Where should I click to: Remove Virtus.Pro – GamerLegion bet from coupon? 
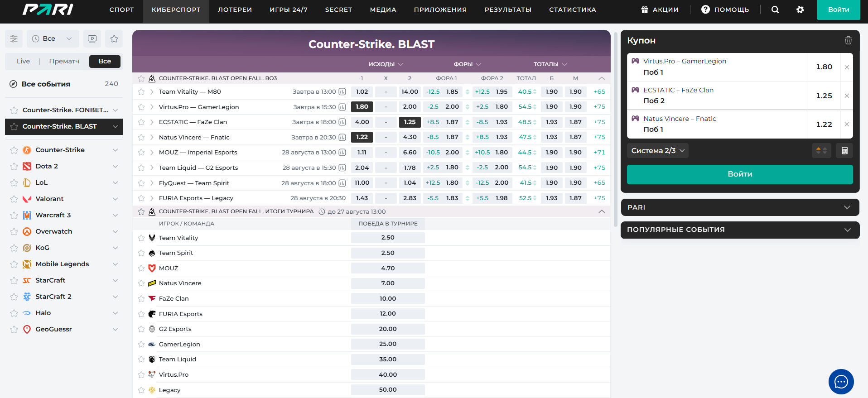(847, 67)
